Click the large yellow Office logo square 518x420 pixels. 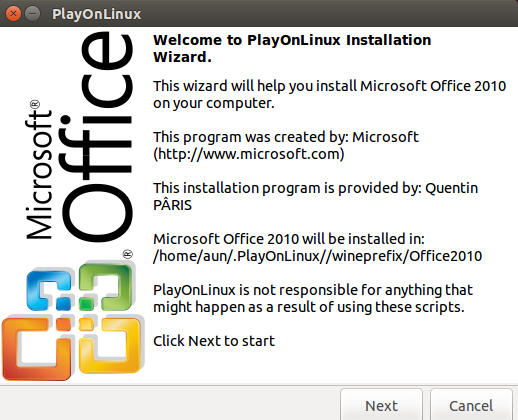pyautogui.click(x=109, y=345)
